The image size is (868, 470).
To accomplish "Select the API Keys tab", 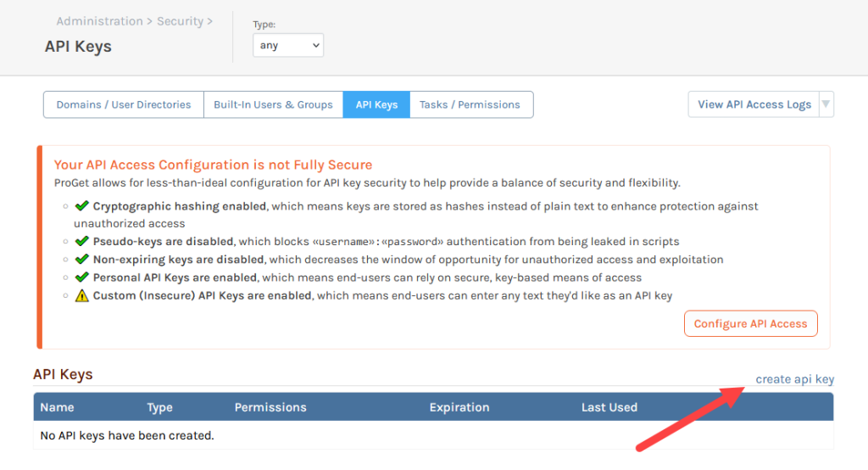I will (x=376, y=104).
